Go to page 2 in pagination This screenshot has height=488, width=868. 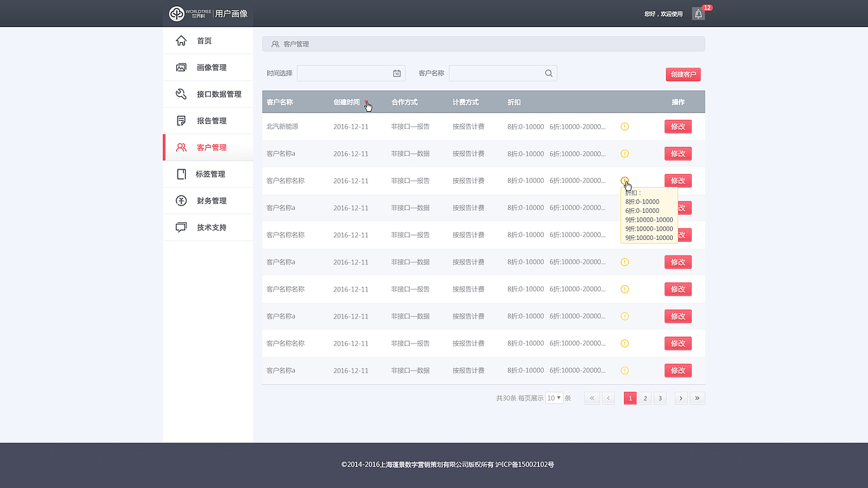tap(645, 398)
